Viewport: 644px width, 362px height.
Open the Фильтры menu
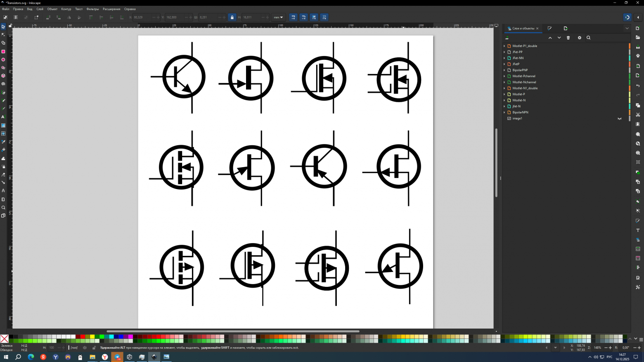[92, 9]
